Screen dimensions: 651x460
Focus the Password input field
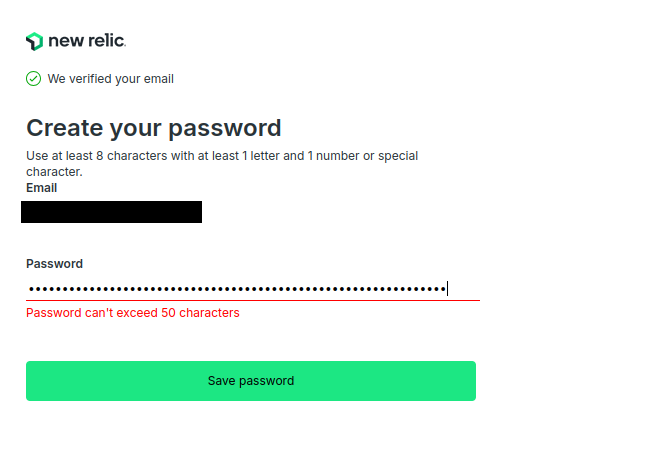pyautogui.click(x=252, y=289)
